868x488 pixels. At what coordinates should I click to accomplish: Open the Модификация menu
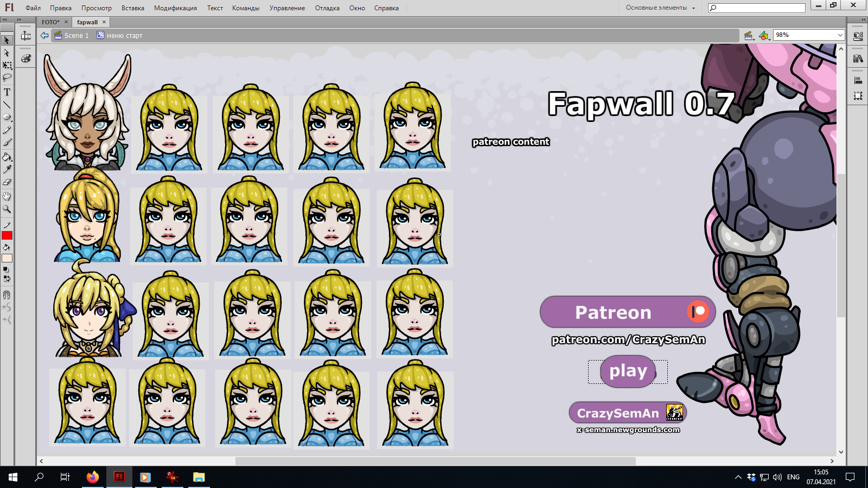[x=175, y=8]
